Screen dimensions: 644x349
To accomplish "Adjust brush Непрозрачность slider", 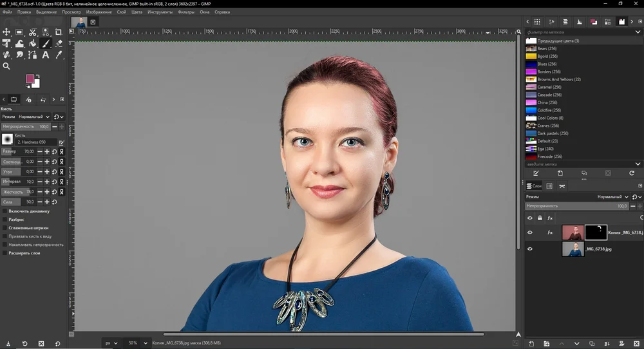I will (x=26, y=127).
